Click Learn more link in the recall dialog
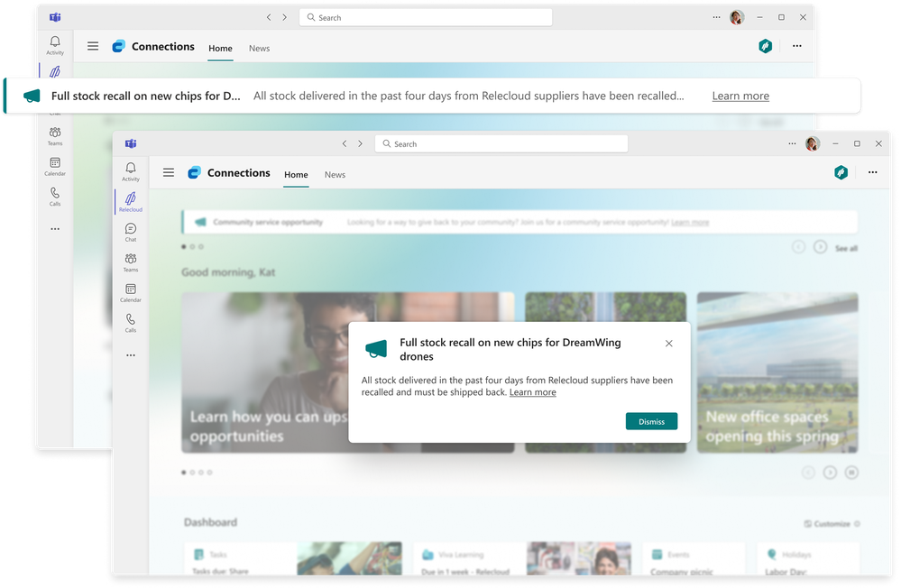 tap(533, 392)
